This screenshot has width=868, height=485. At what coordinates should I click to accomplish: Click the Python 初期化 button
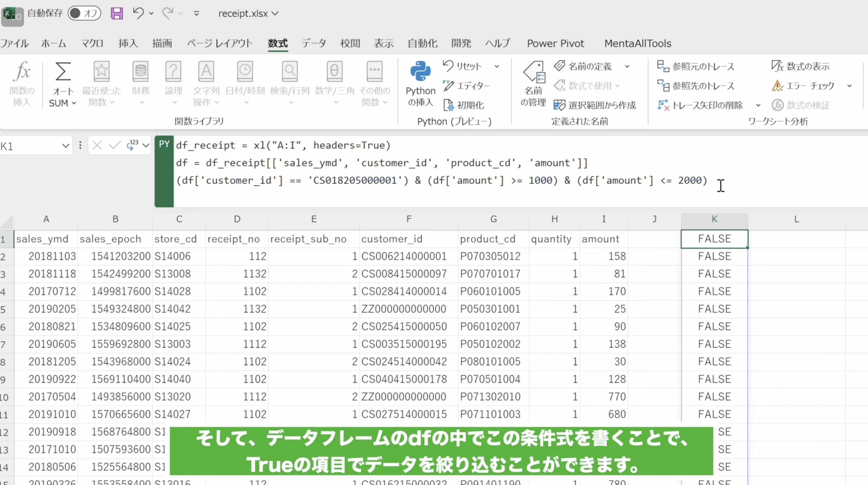(463, 105)
